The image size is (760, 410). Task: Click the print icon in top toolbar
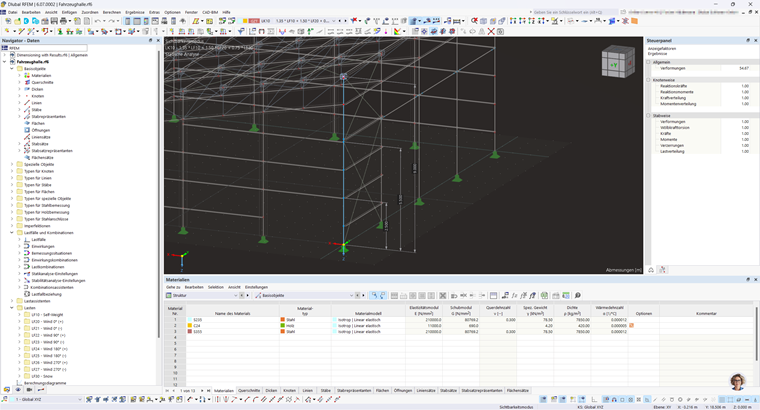[62, 20]
